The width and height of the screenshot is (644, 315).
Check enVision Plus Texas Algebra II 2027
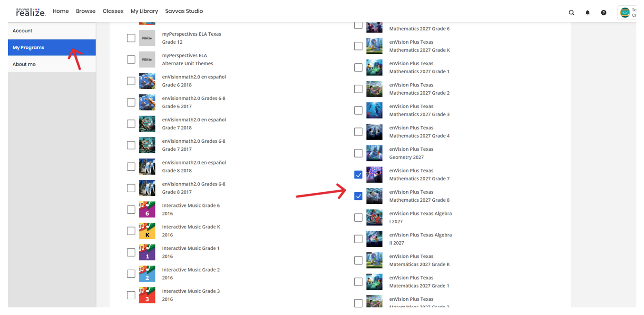359,239
